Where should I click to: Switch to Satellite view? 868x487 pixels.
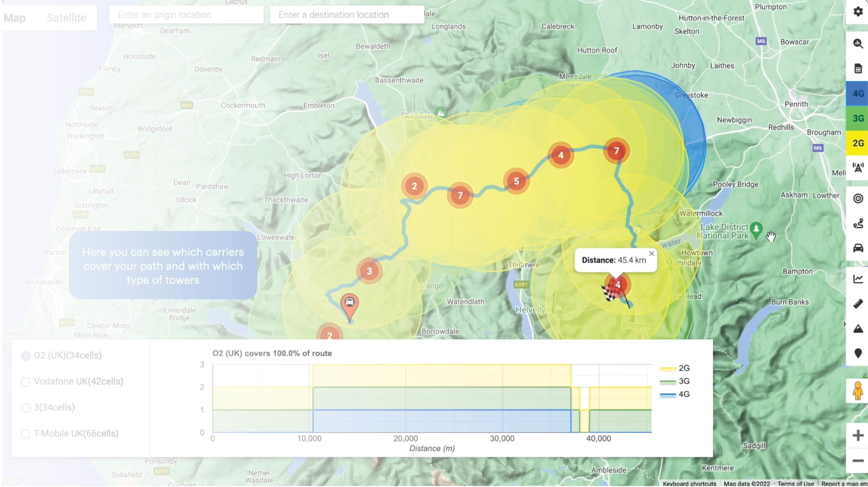tap(66, 18)
